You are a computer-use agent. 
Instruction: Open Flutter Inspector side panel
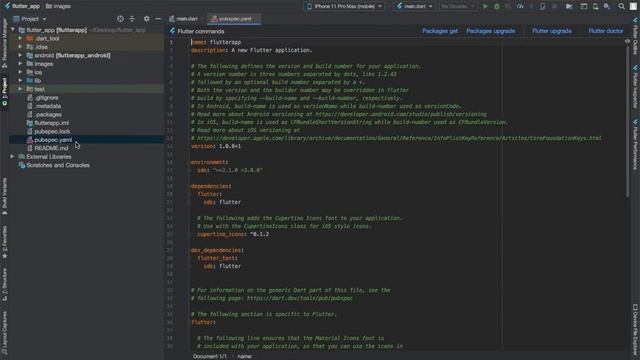[636, 86]
